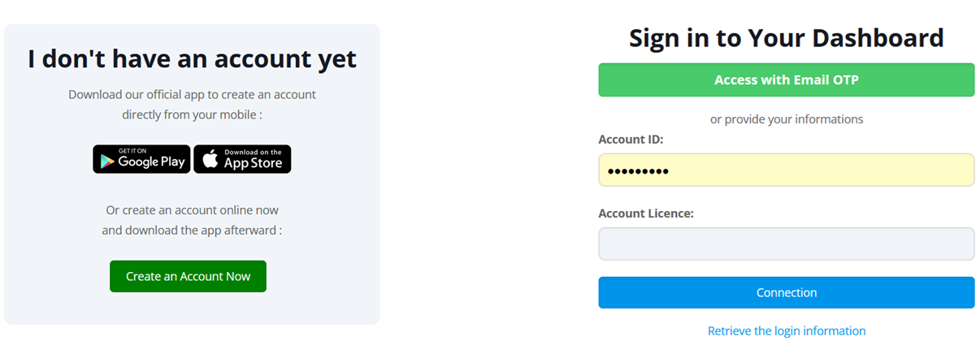This screenshot has width=980, height=358.
Task: Select the Sign in to Your Dashboard heading
Action: [x=786, y=38]
